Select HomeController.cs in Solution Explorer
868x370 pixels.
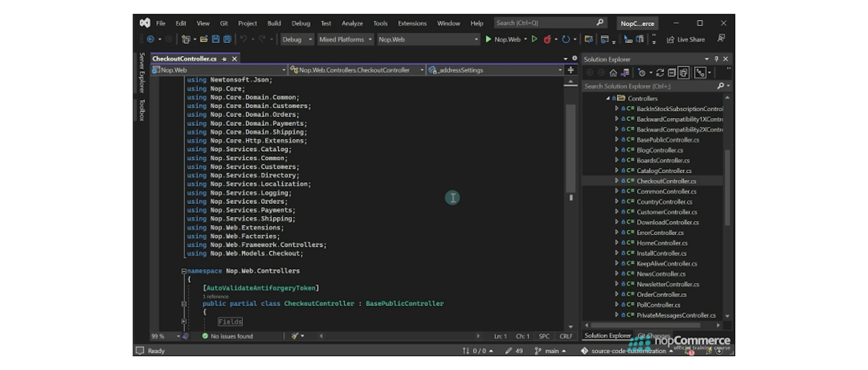[x=662, y=243]
